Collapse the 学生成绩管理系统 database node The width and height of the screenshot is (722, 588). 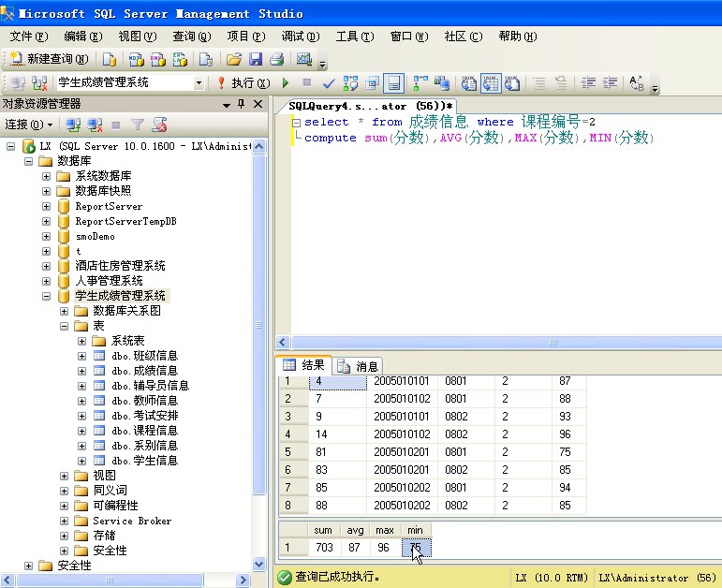click(46, 296)
